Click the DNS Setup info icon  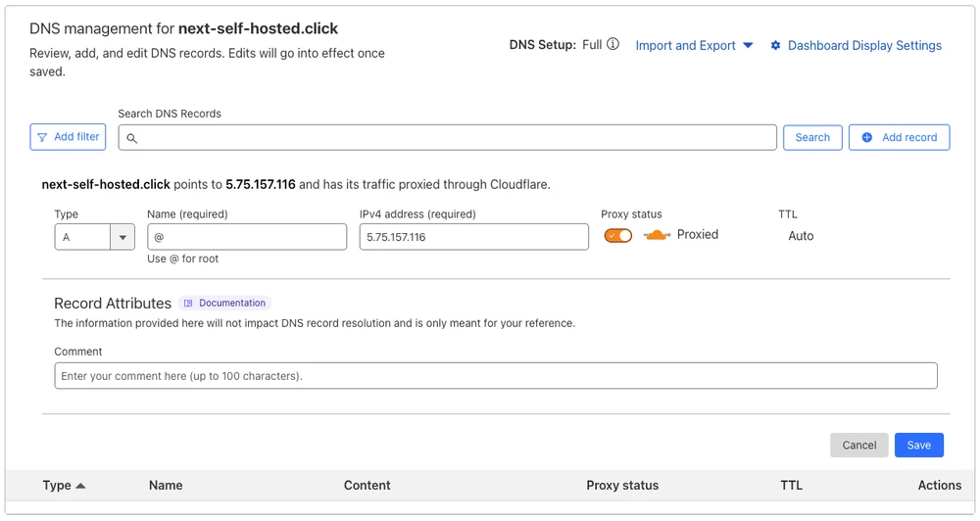pyautogui.click(x=613, y=44)
